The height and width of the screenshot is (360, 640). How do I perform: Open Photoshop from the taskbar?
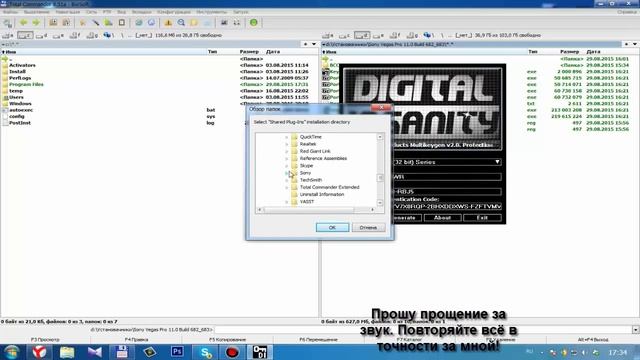177,352
